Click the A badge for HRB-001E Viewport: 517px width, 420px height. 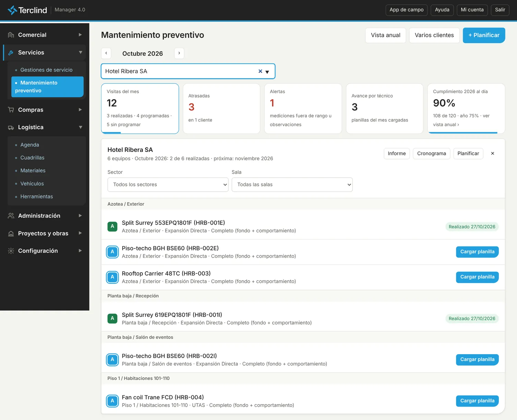click(112, 226)
